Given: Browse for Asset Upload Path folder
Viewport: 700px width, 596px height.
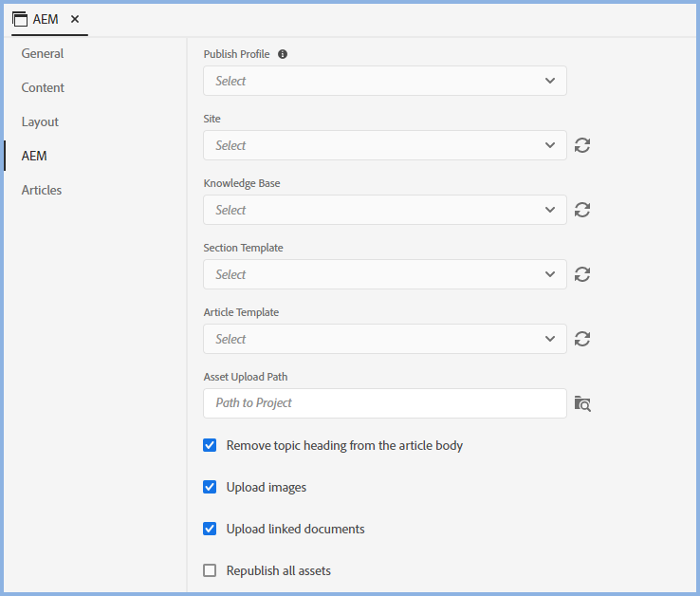Looking at the screenshot, I should tap(582, 403).
